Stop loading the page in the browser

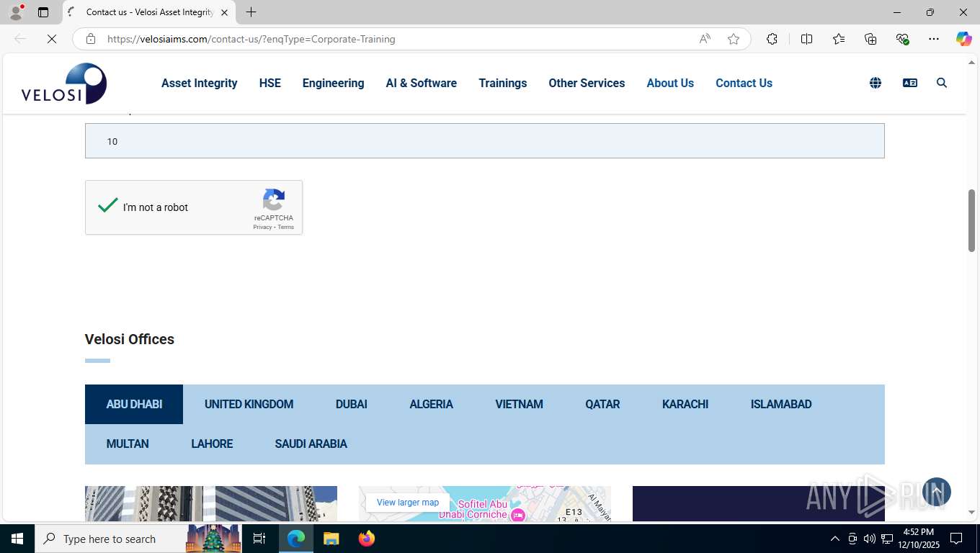[52, 39]
